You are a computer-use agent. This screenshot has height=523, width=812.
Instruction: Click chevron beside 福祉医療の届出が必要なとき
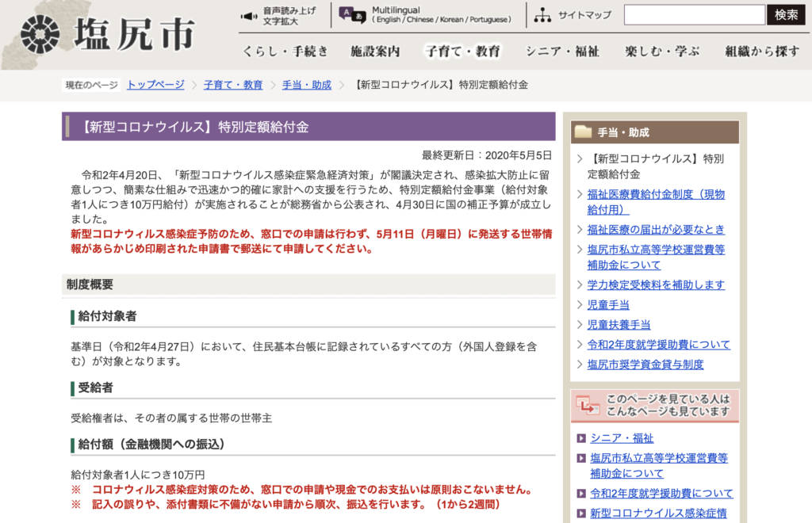(580, 229)
